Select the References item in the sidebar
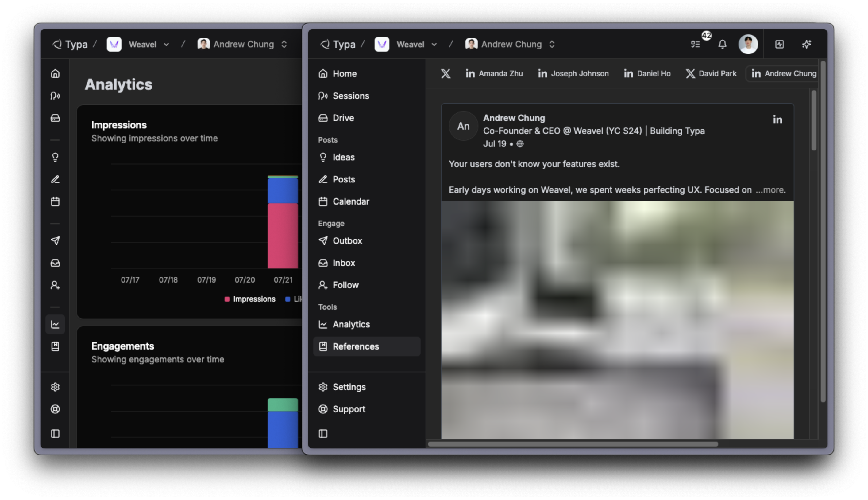 (355, 346)
